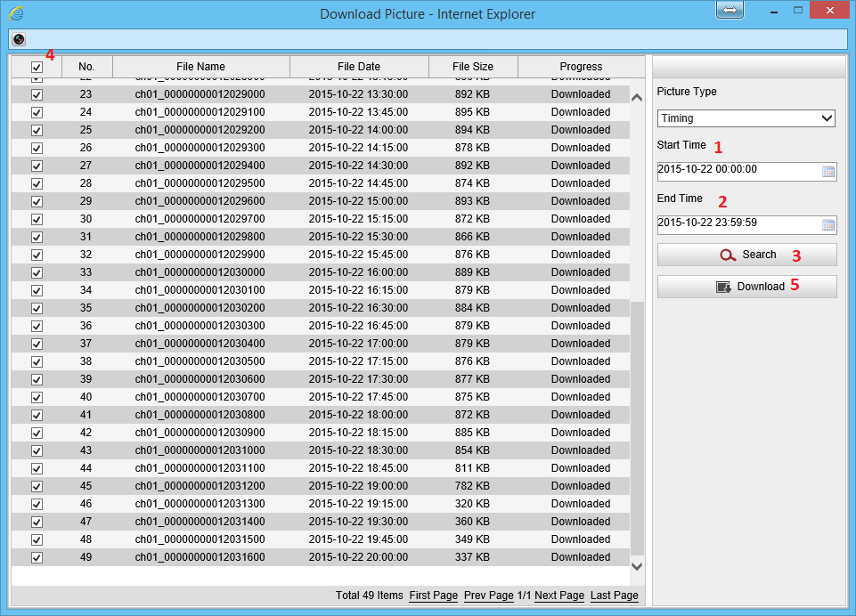Click inside the Start Time input field

click(735, 172)
